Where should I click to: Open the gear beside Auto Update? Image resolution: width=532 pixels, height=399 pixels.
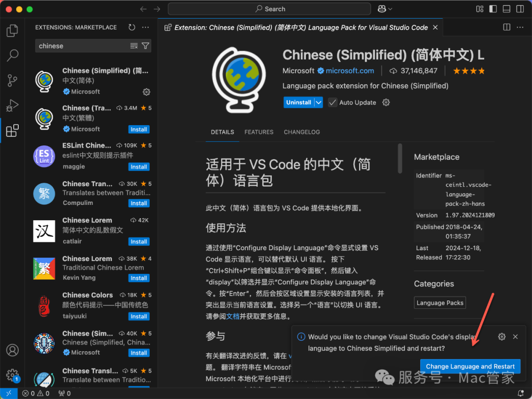386,102
